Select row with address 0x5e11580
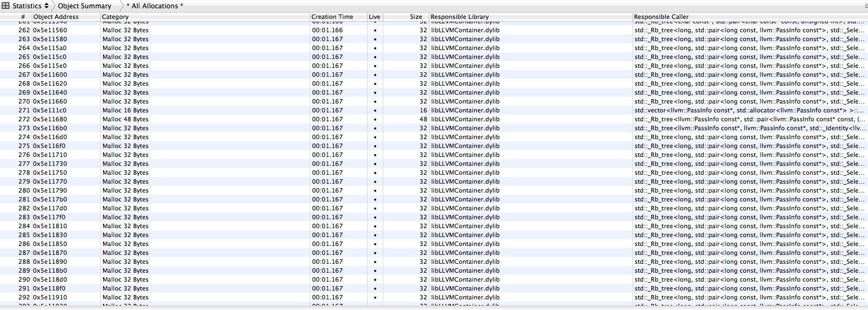This screenshot has width=868, height=310. point(434,39)
